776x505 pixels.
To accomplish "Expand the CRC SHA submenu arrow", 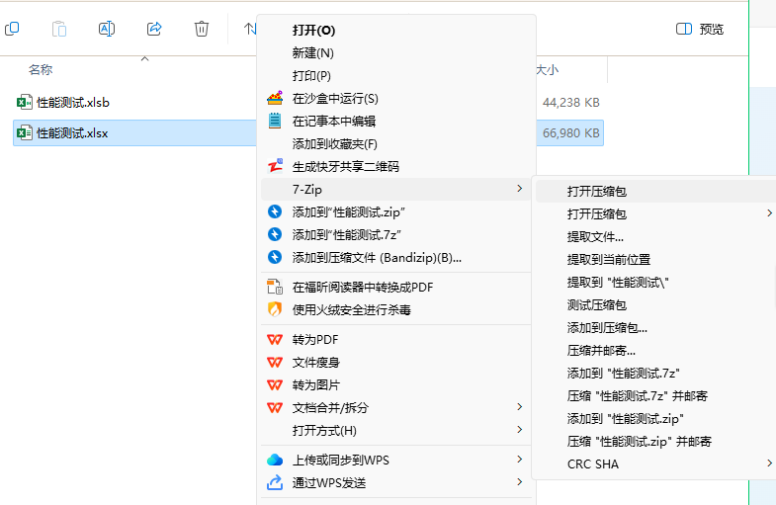I will tap(769, 463).
